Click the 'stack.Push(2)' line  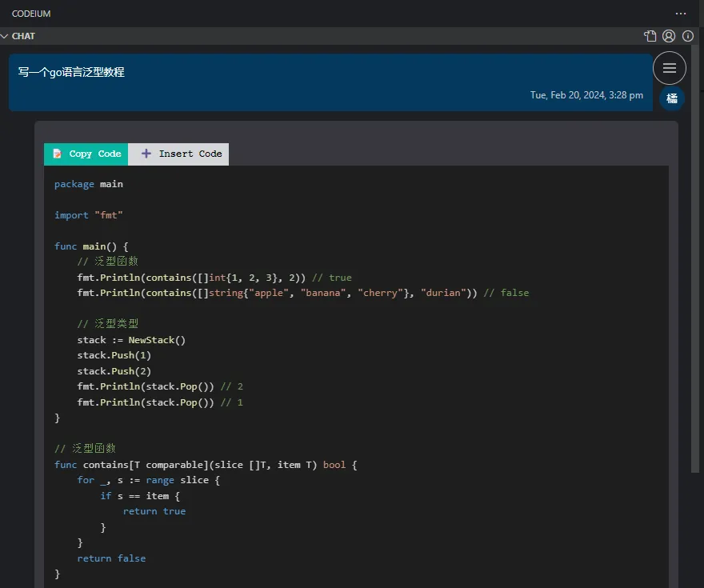(114, 371)
